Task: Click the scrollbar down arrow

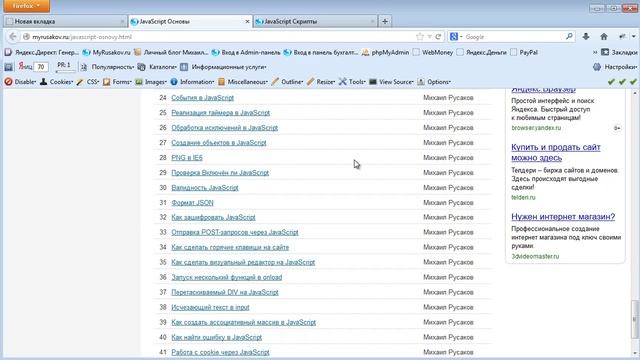Action: (634, 353)
